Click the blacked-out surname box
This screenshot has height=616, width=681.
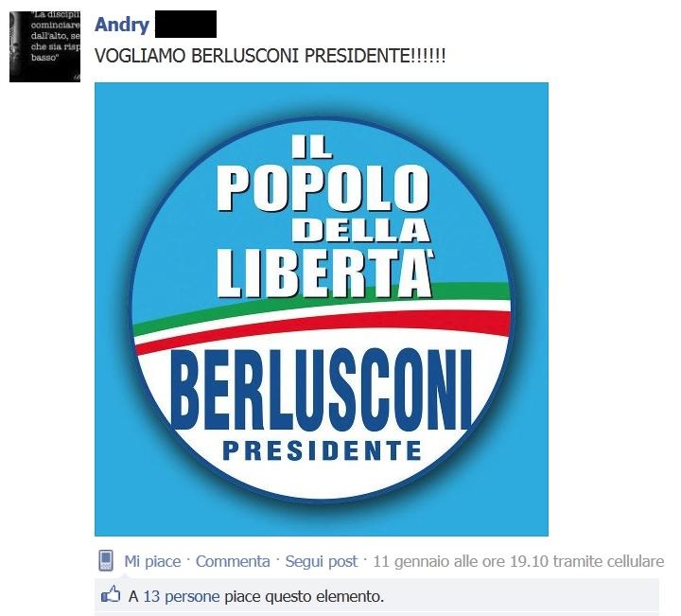click(x=185, y=24)
